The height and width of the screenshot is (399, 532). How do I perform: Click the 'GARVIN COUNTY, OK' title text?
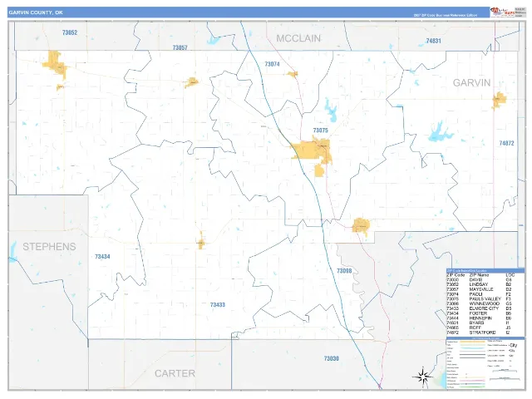tap(36, 12)
